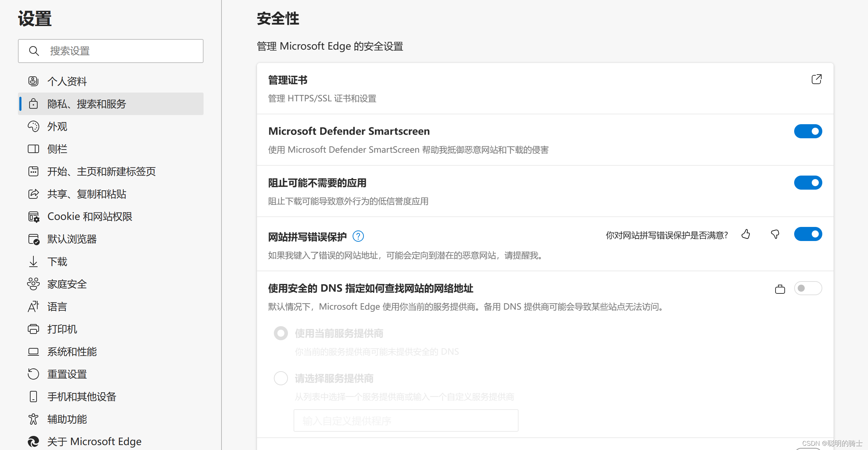Click the 外观 palette icon
Viewport: 868px width, 450px height.
(33, 126)
